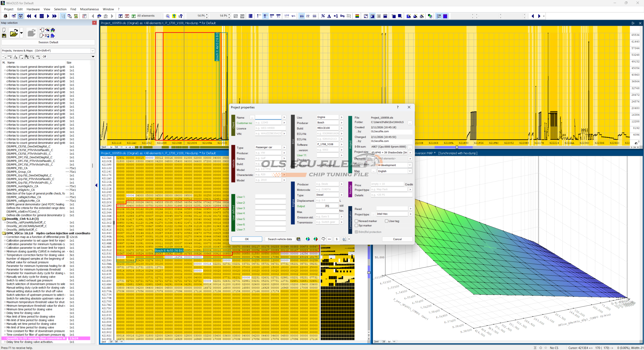The width and height of the screenshot is (644, 350).
Task: Click into the Client Name input field
Action: tap(268, 117)
